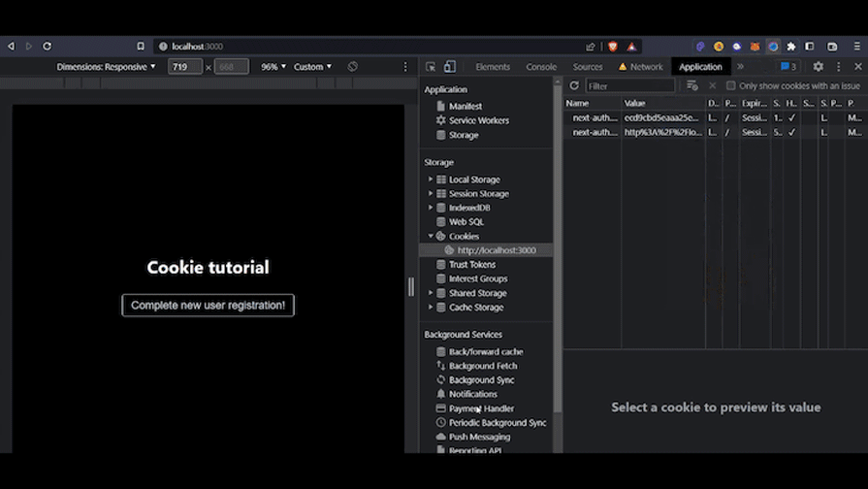The image size is (868, 489).
Task: Toggle the device toolbar icon
Action: (x=450, y=67)
